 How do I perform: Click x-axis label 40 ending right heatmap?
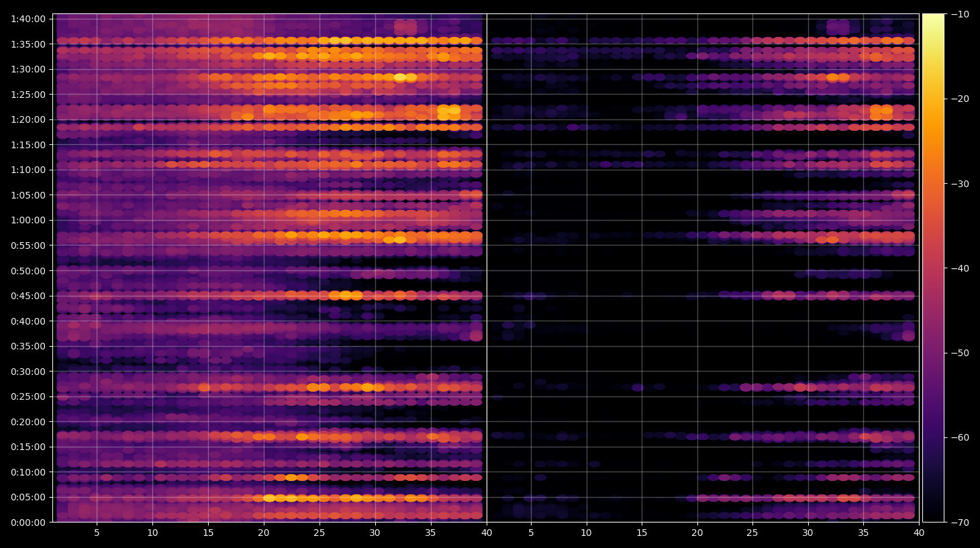click(919, 533)
